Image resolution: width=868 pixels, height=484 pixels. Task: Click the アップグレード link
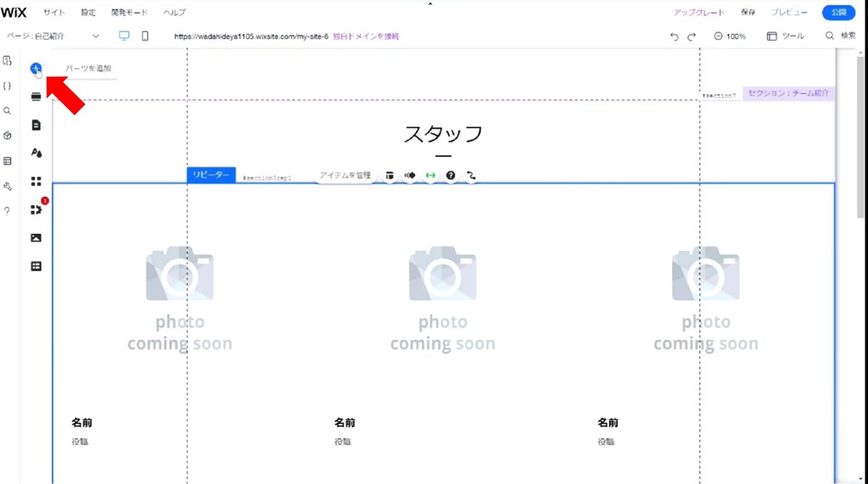click(699, 12)
